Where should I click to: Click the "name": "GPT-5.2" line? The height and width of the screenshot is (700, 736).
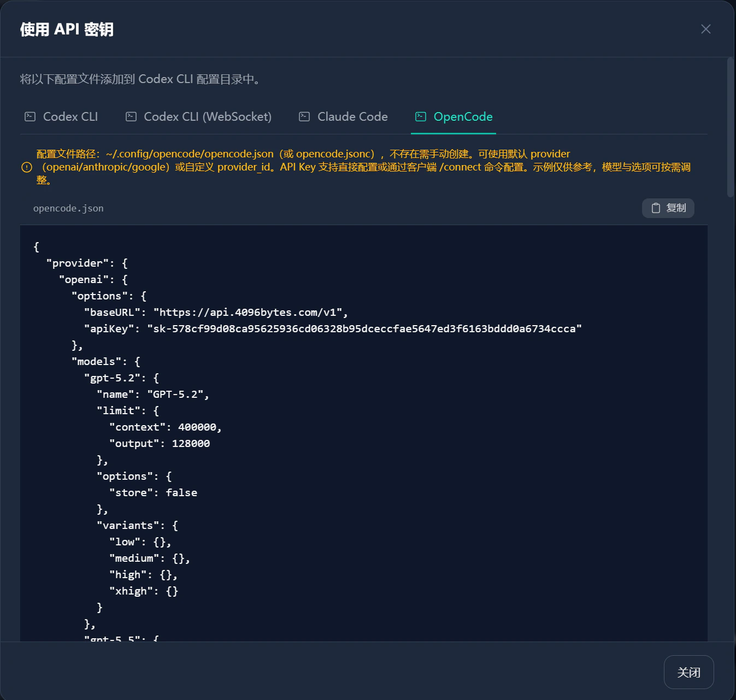tap(153, 395)
